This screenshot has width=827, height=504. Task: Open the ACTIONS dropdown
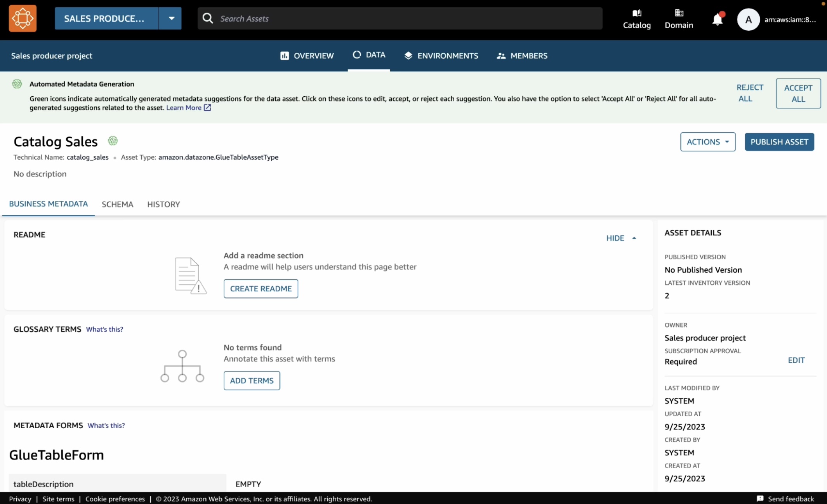click(707, 142)
